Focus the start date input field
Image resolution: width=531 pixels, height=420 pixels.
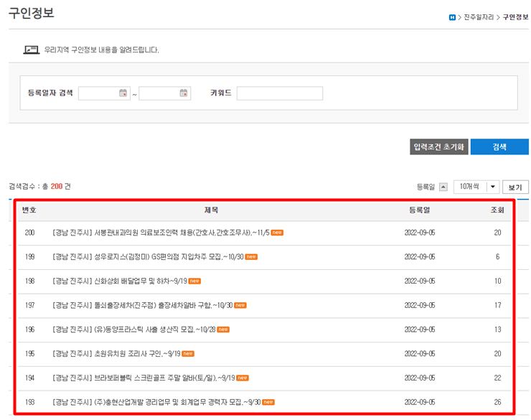click(x=104, y=93)
